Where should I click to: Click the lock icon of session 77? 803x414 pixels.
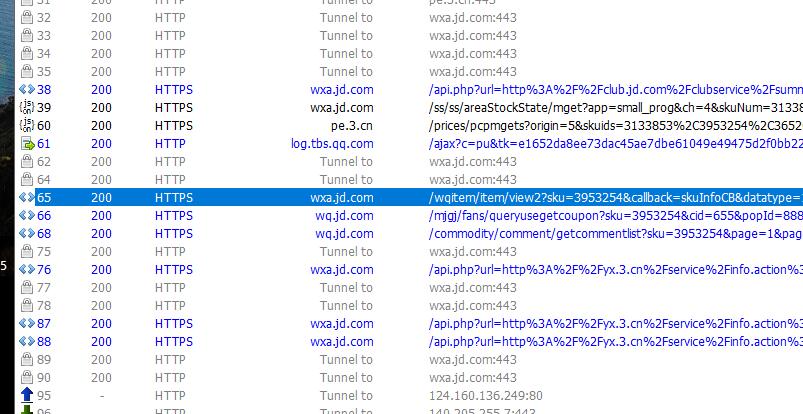[27, 287]
